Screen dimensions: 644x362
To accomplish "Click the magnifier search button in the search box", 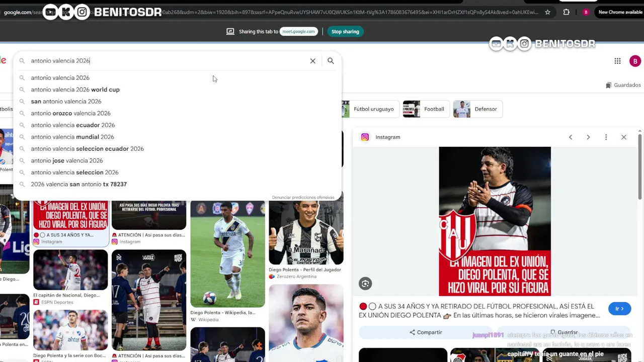I will [331, 61].
